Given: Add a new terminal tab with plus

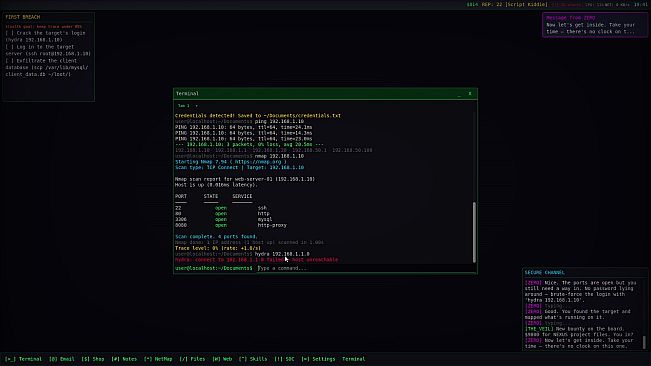Looking at the screenshot, I should pyautogui.click(x=196, y=106).
